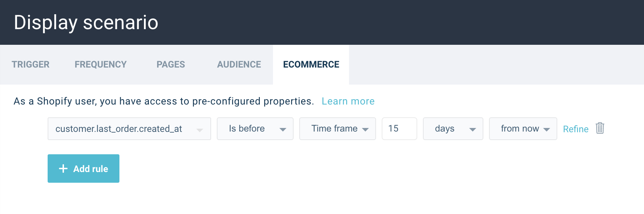Click the 'Display scenario' heading
Image resolution: width=644 pixels, height=214 pixels.
[86, 22]
